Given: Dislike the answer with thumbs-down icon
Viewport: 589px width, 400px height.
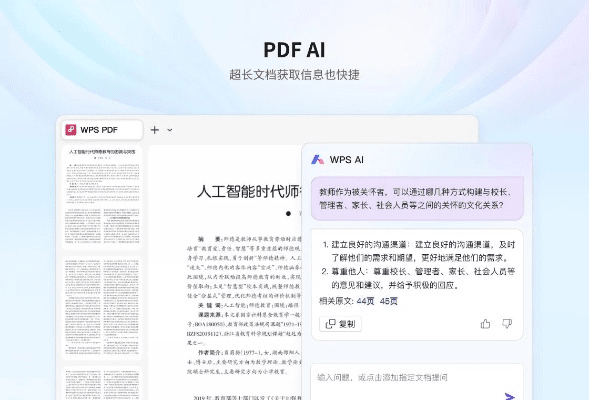Looking at the screenshot, I should point(507,324).
